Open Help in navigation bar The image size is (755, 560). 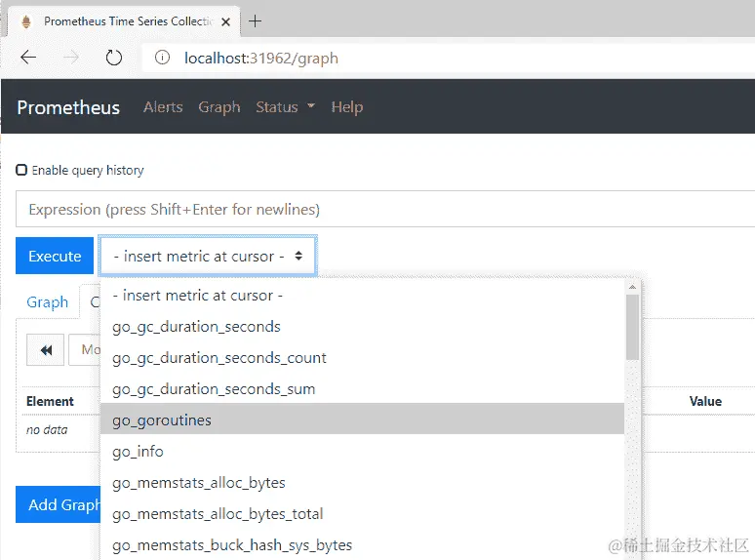[346, 106]
